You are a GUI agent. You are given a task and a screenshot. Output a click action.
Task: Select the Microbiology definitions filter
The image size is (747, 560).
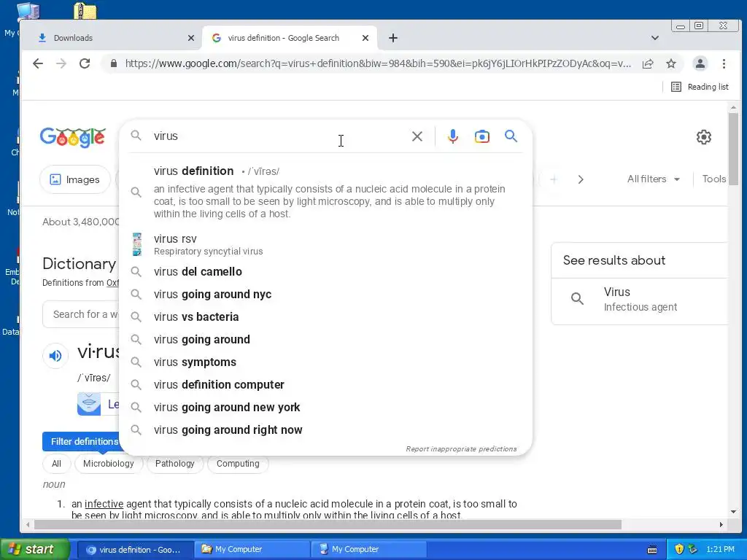coord(109,464)
